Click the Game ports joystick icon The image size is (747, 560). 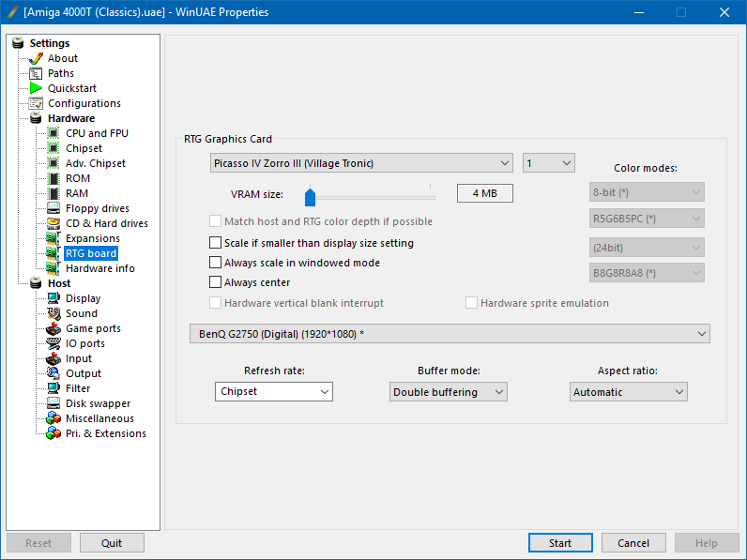click(x=53, y=328)
